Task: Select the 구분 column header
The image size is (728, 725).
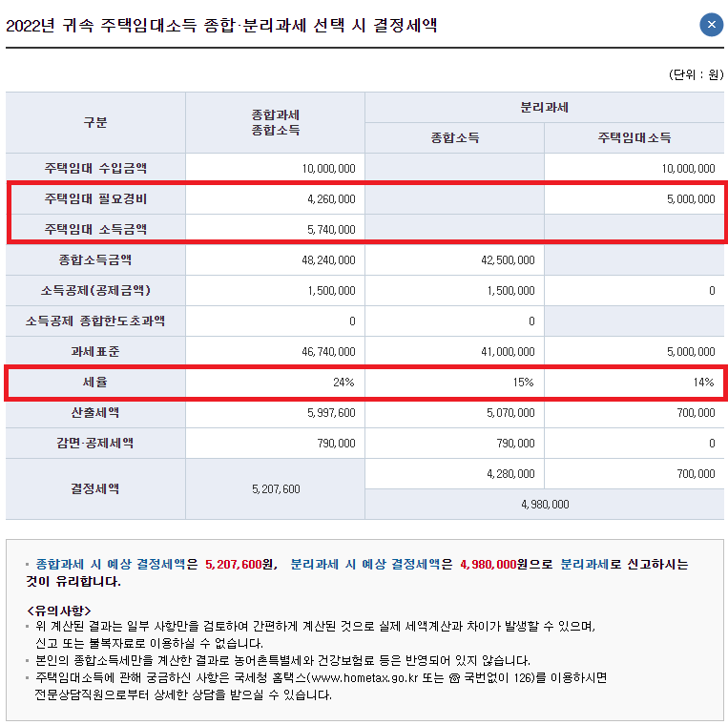Action: [x=95, y=122]
